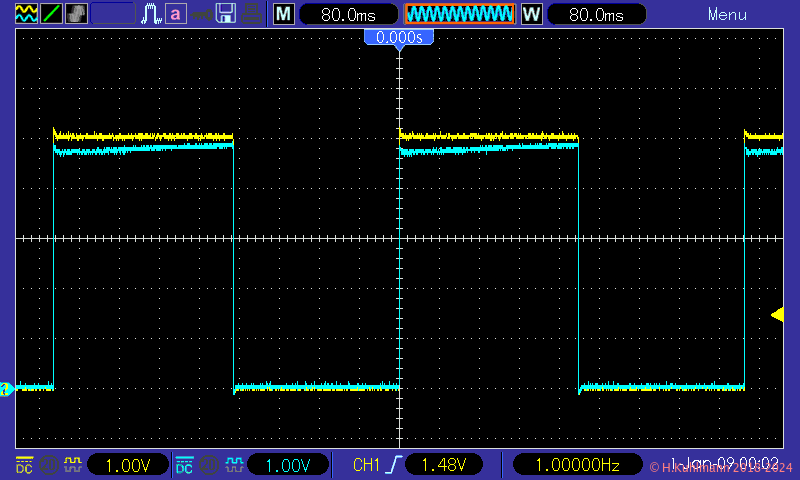The width and height of the screenshot is (800, 480).
Task: Click the dual sine wave display icon
Action: click(25, 14)
